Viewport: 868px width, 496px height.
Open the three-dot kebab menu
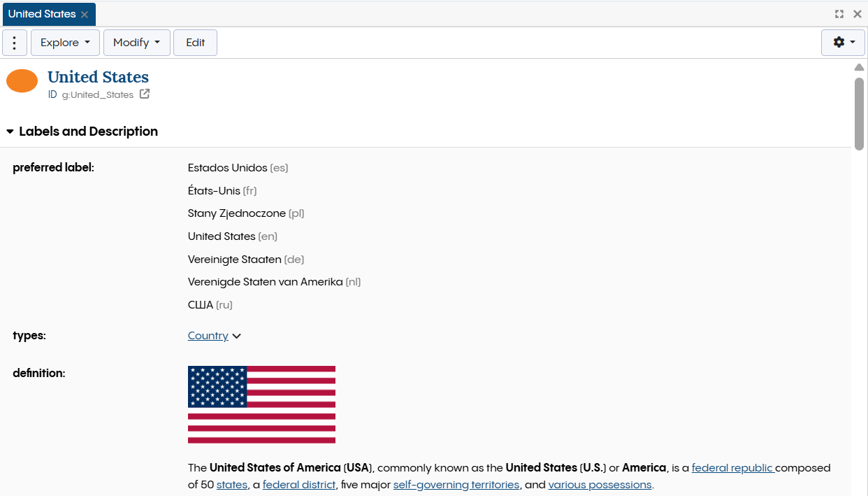click(15, 43)
